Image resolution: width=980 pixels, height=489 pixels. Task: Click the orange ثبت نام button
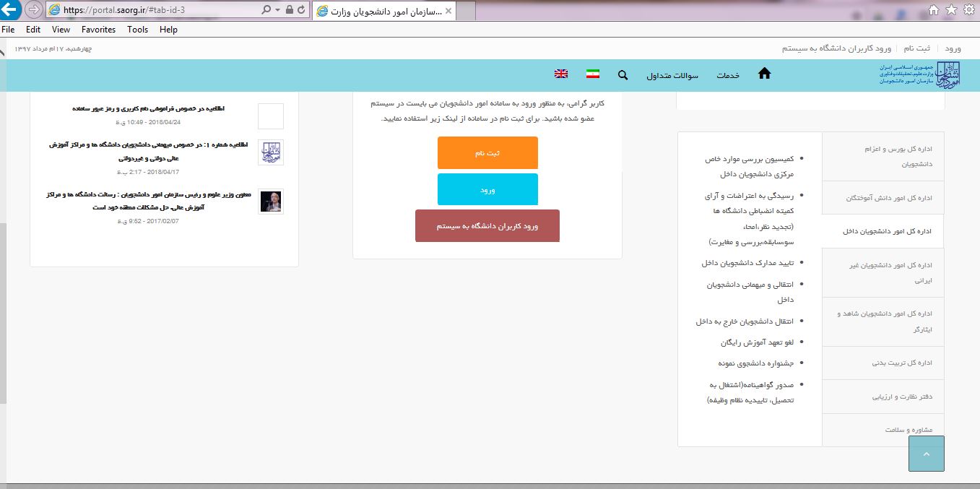click(x=487, y=153)
